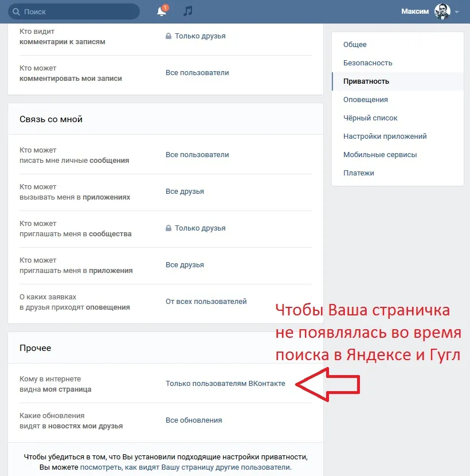Open Мобильные сервисы section
470x476 pixels.
[x=397, y=155]
